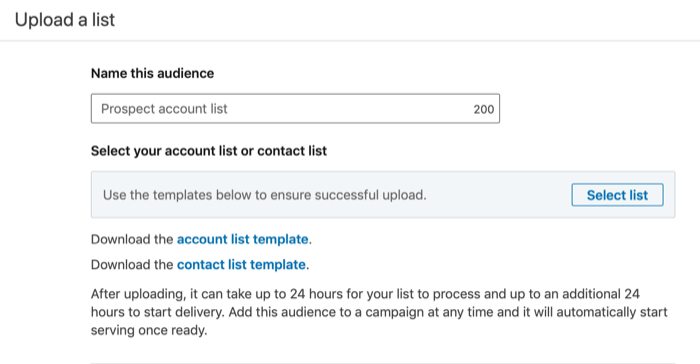
Task: Open the account list template link
Action: coord(242,239)
